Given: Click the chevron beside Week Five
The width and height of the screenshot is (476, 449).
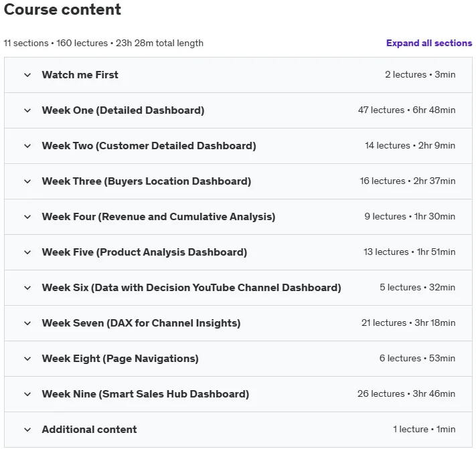Looking at the screenshot, I should coord(27,252).
